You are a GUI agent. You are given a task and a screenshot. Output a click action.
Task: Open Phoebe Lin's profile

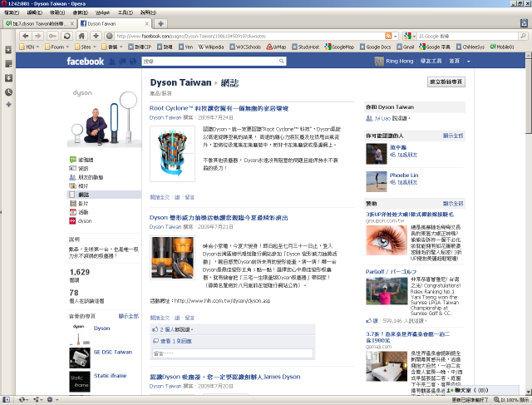point(404,175)
